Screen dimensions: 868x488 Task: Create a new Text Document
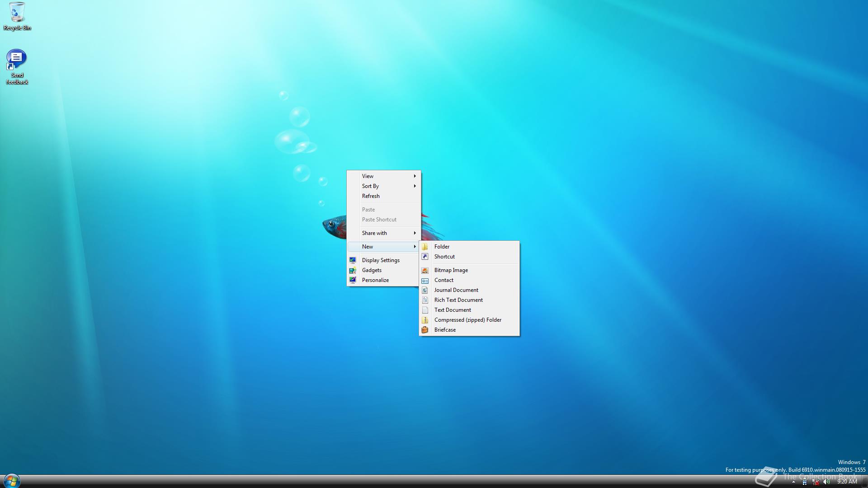pyautogui.click(x=469, y=310)
